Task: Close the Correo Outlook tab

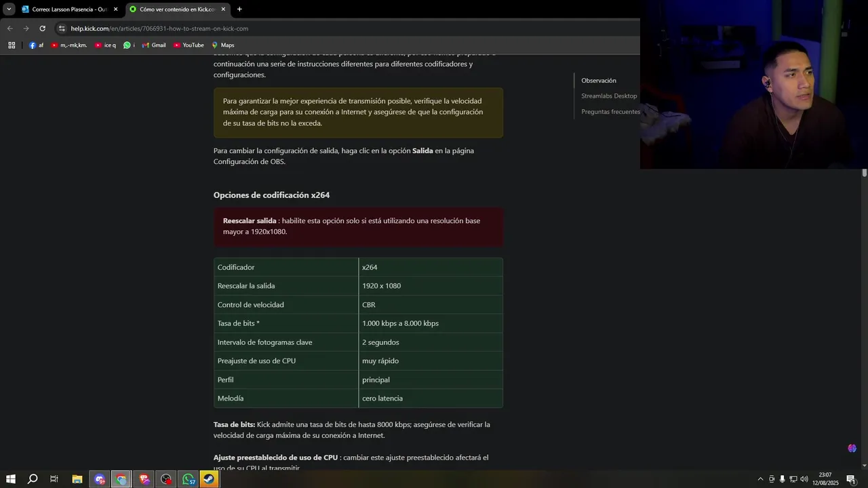Action: coord(115,9)
